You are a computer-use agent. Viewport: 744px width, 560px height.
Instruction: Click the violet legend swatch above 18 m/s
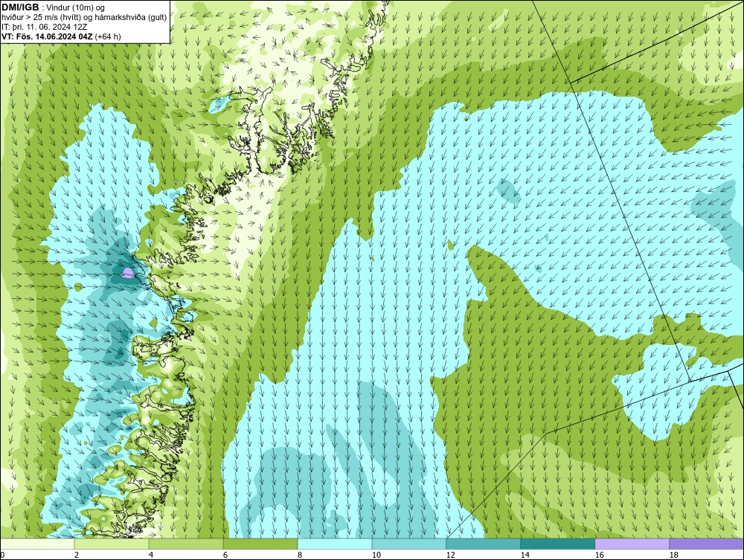(707, 544)
